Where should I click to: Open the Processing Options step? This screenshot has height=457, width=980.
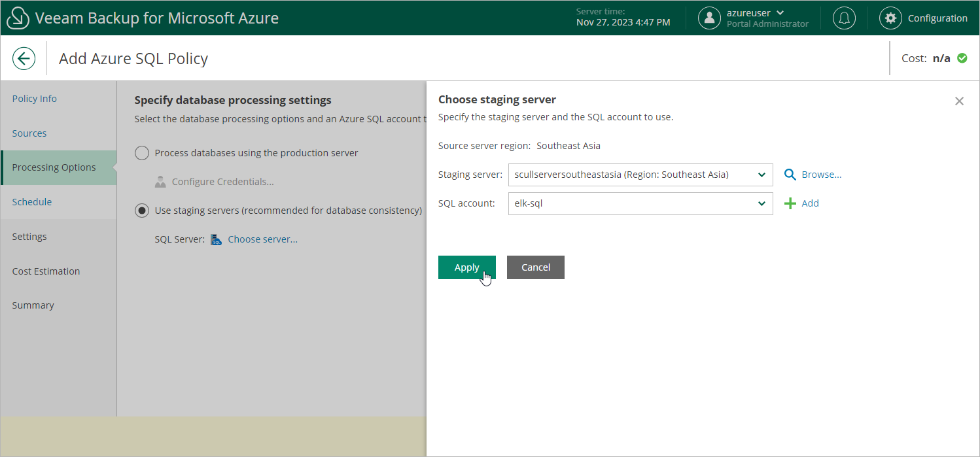[59, 167]
